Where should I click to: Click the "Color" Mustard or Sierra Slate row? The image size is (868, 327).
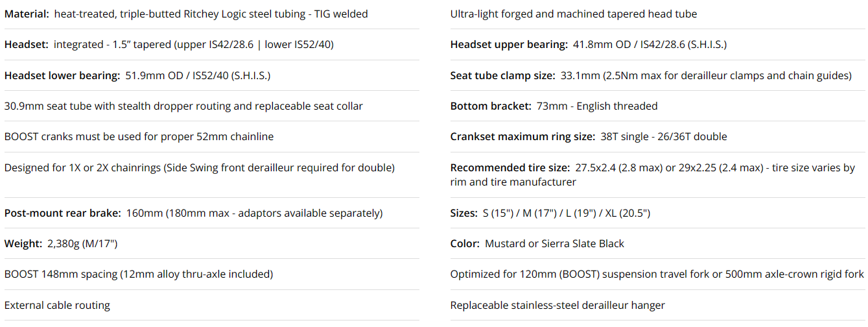(537, 243)
